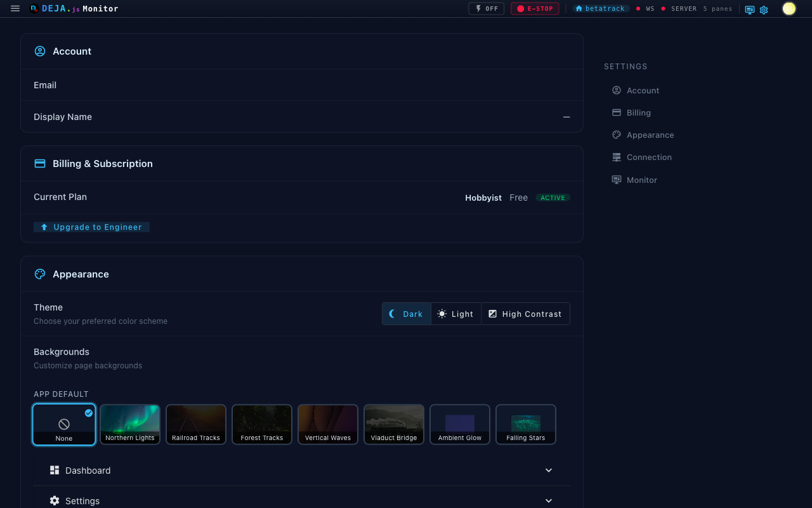812x508 pixels.
Task: Switch to the Light theme
Action: 455,313
